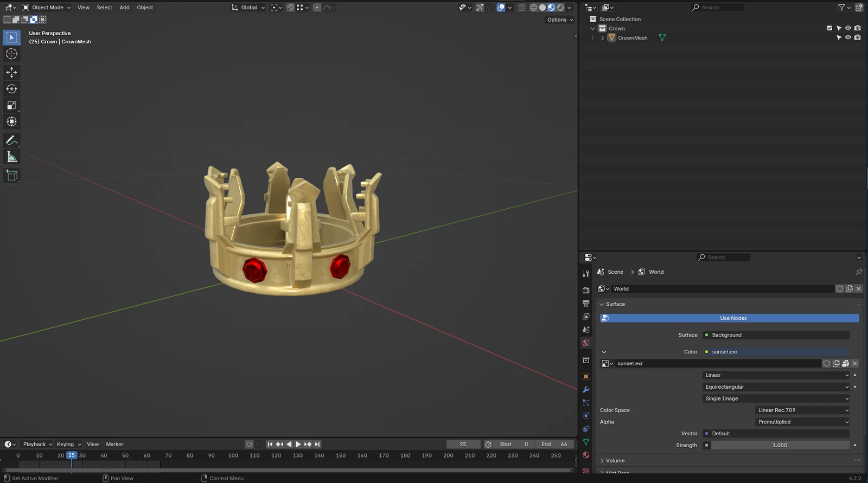The image size is (868, 483).
Task: Select the Add Cube tool
Action: [x=11, y=176]
